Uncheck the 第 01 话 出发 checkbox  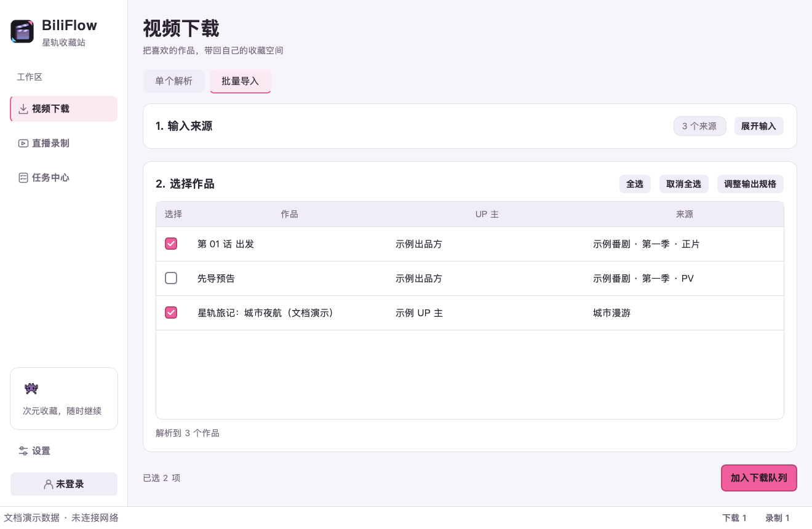[171, 244]
